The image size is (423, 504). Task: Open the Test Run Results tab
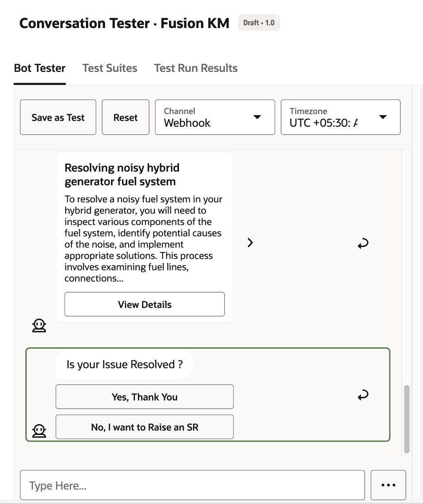coord(196,68)
